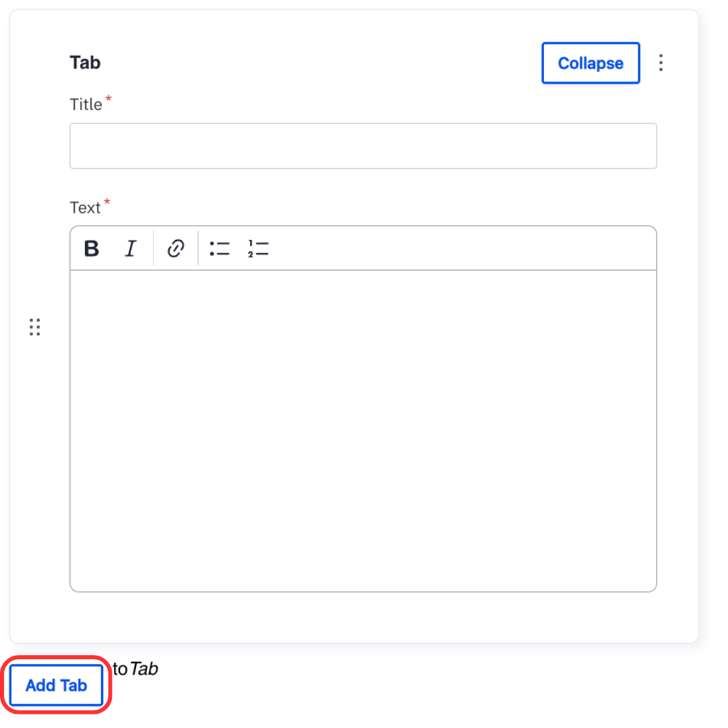Click the empty toolbar space after the numbered list icon

(458, 249)
